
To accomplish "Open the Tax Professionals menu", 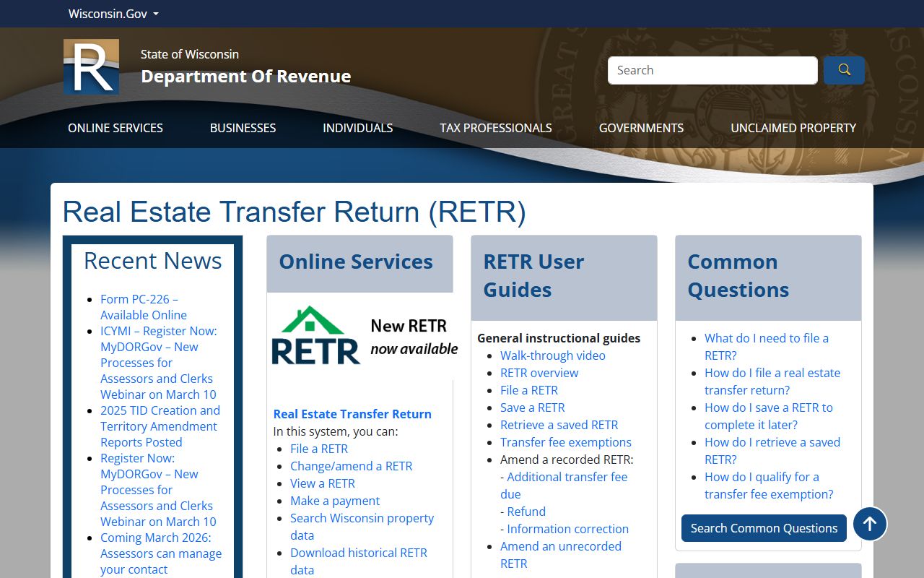I will click(496, 128).
